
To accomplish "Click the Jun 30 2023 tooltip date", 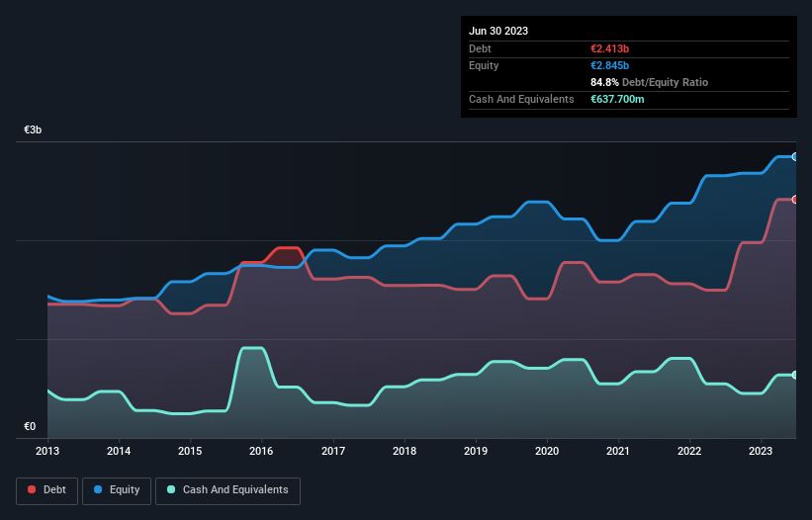I will pos(498,31).
